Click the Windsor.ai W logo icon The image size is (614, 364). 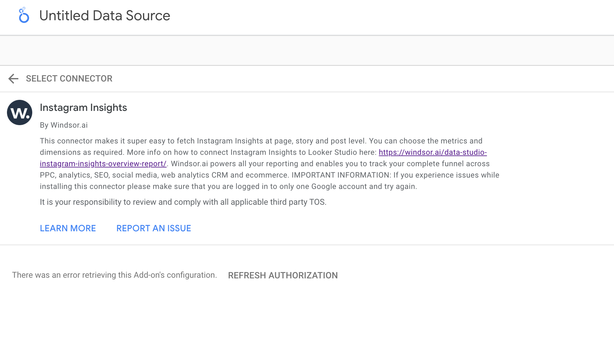click(20, 112)
